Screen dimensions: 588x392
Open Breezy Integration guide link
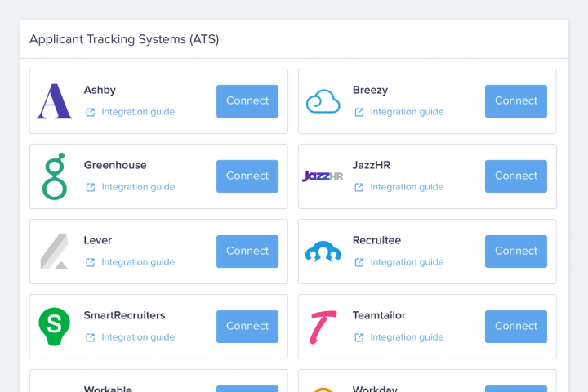coord(407,112)
